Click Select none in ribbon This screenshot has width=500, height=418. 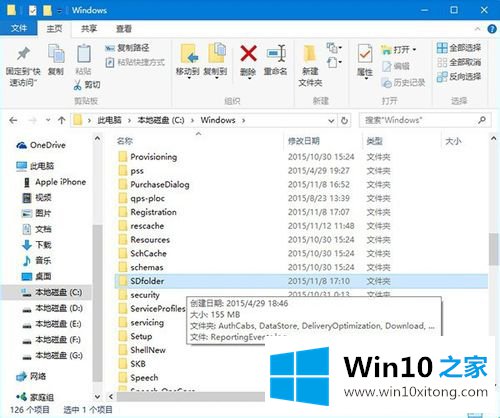click(x=459, y=62)
